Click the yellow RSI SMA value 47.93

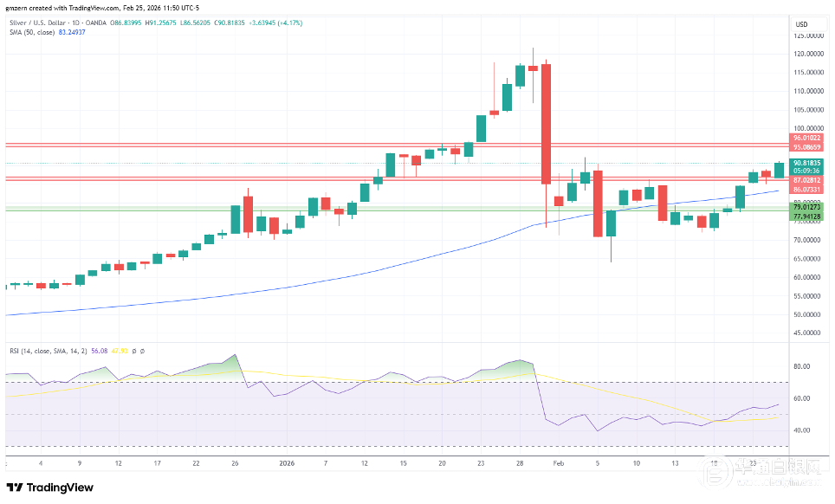tap(120, 351)
